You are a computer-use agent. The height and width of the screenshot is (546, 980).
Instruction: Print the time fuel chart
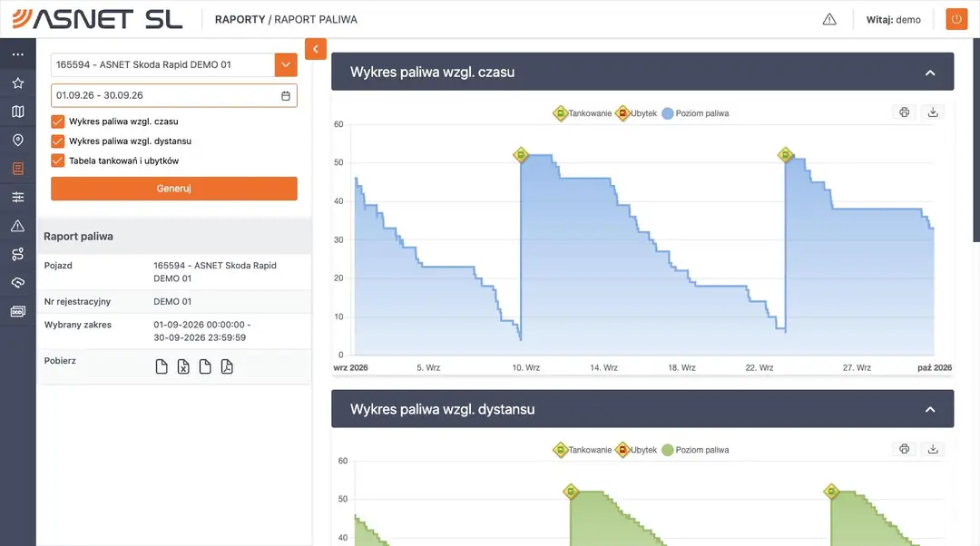point(904,112)
